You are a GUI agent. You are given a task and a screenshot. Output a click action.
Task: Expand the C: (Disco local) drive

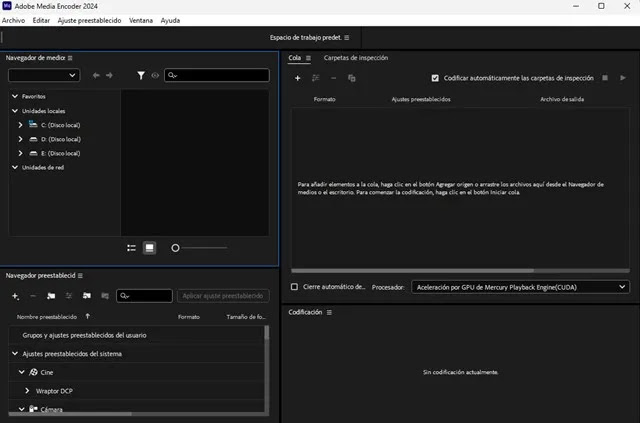tap(20, 125)
